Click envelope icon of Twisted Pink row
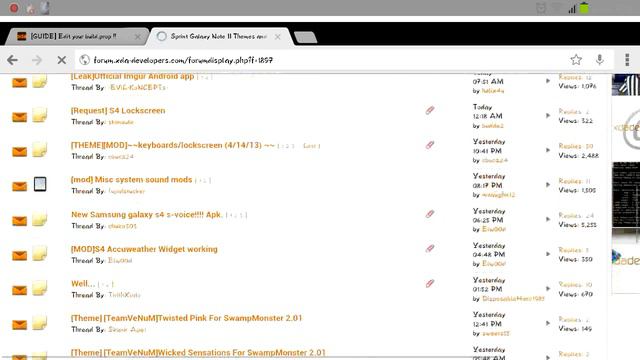Image resolution: width=640 pixels, height=360 pixels. coord(19,325)
